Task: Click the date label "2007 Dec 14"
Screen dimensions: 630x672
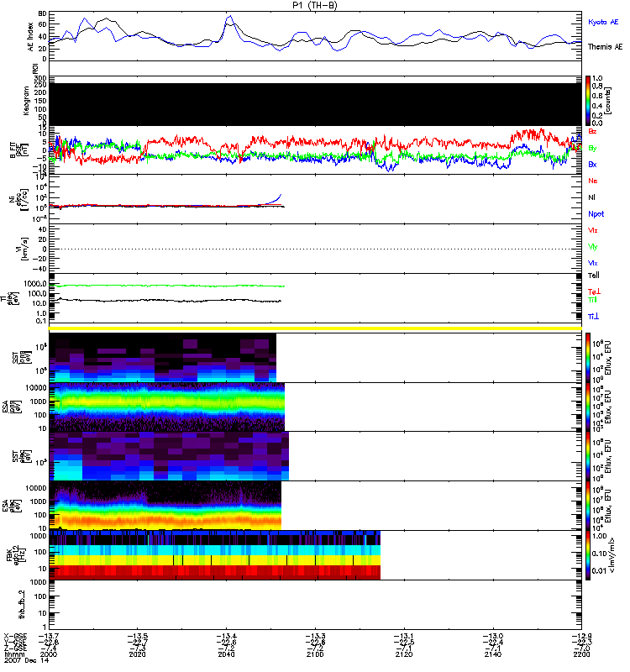Action: click(27, 660)
